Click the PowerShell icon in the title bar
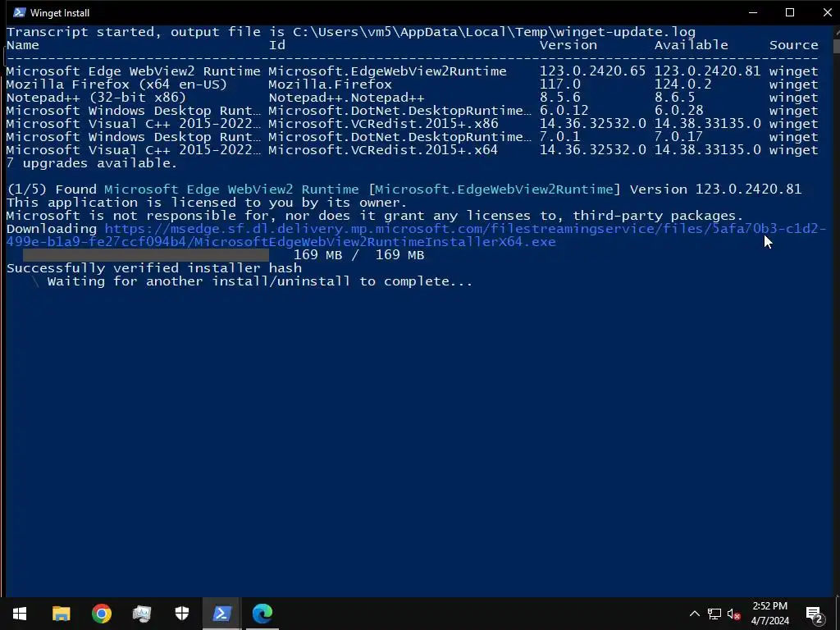Image resolution: width=840 pixels, height=630 pixels. coord(20,12)
